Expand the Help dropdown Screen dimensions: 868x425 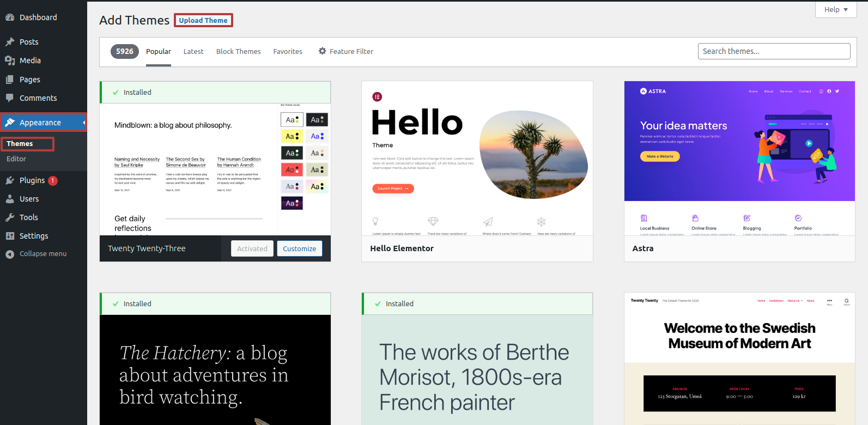click(x=835, y=9)
